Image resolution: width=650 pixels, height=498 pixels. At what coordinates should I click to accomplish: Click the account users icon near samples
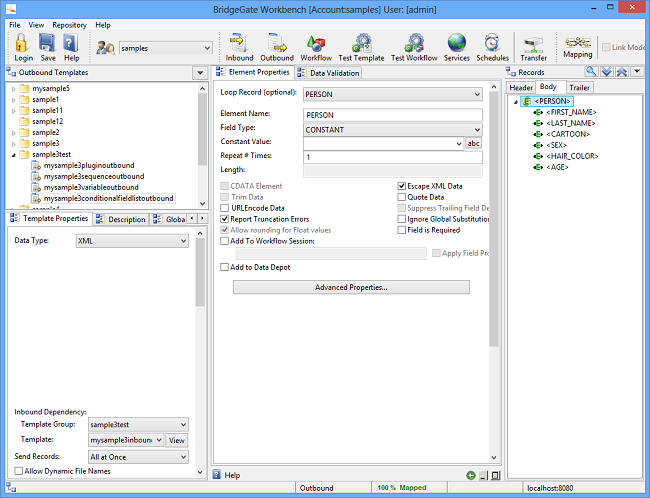click(x=105, y=48)
